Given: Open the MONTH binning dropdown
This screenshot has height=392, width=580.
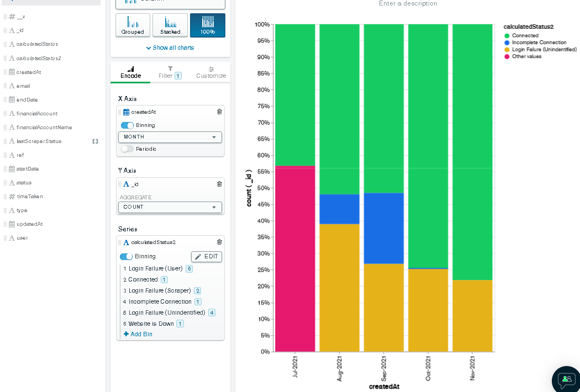Looking at the screenshot, I should 170,137.
